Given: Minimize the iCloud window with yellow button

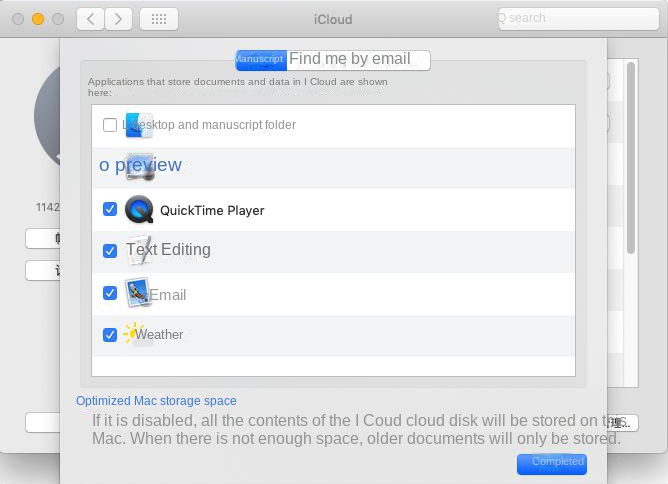Looking at the screenshot, I should pos(38,19).
